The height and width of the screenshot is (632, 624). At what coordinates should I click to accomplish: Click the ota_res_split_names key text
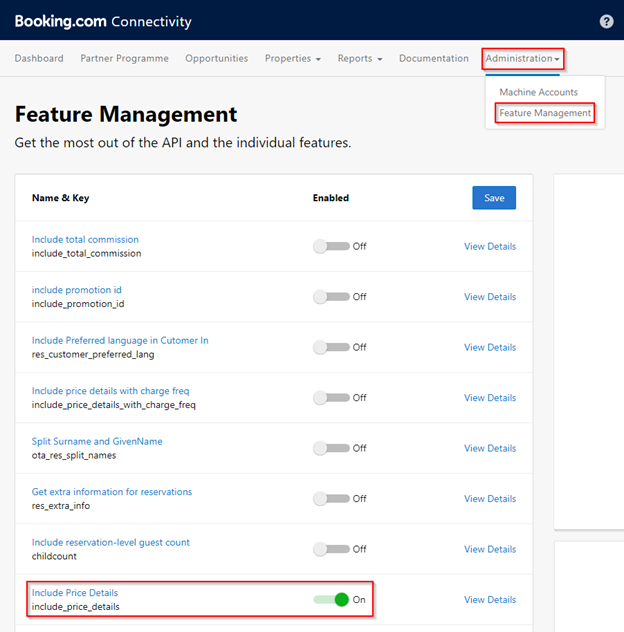click(x=74, y=455)
